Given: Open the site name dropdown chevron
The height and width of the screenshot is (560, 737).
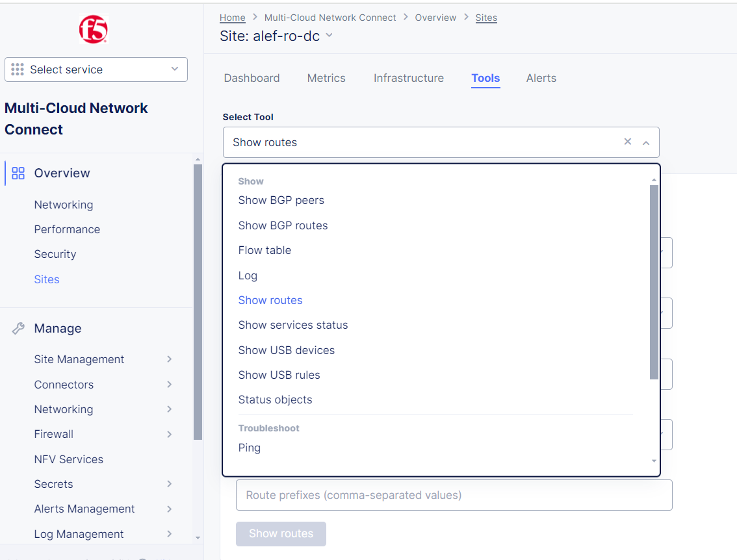Looking at the screenshot, I should [x=330, y=36].
